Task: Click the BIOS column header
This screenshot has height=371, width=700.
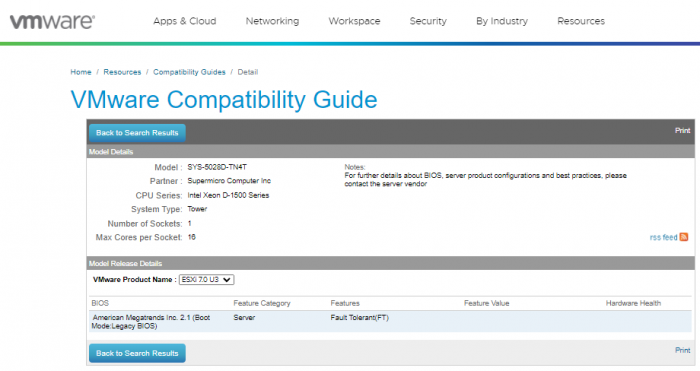Action: tap(100, 303)
